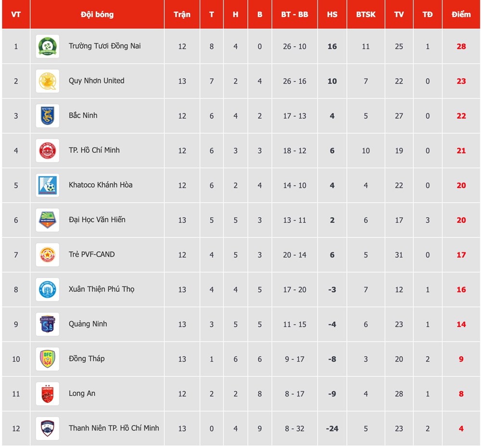Click the Trẻ PVF-CAND team logo
The height and width of the screenshot is (448, 481).
[48, 255]
